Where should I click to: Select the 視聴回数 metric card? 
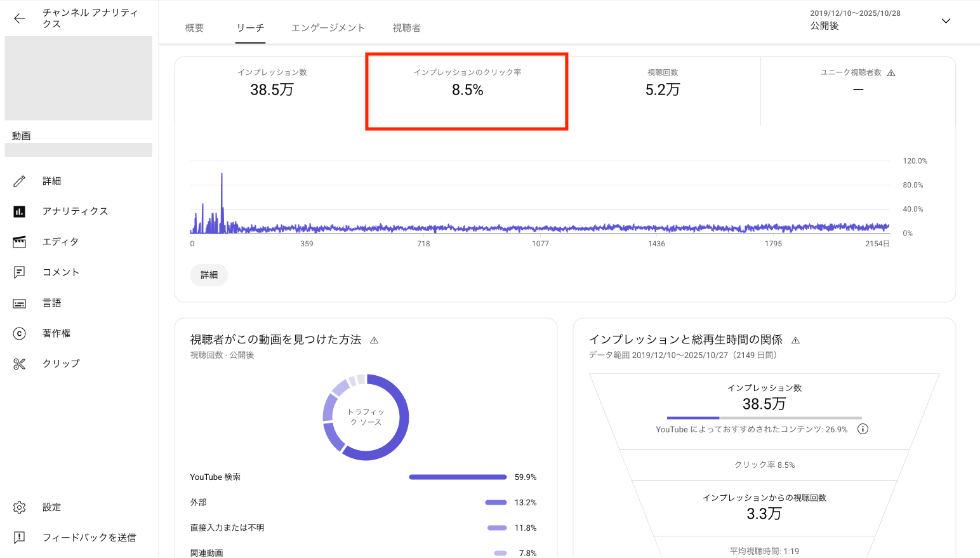click(x=663, y=84)
